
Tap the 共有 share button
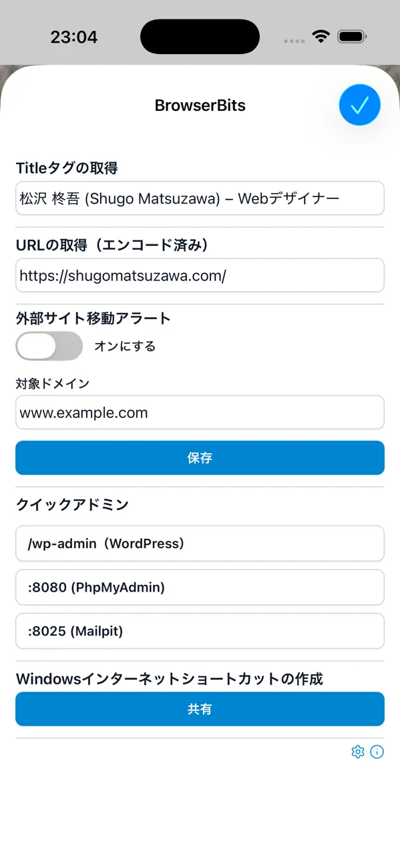click(200, 708)
